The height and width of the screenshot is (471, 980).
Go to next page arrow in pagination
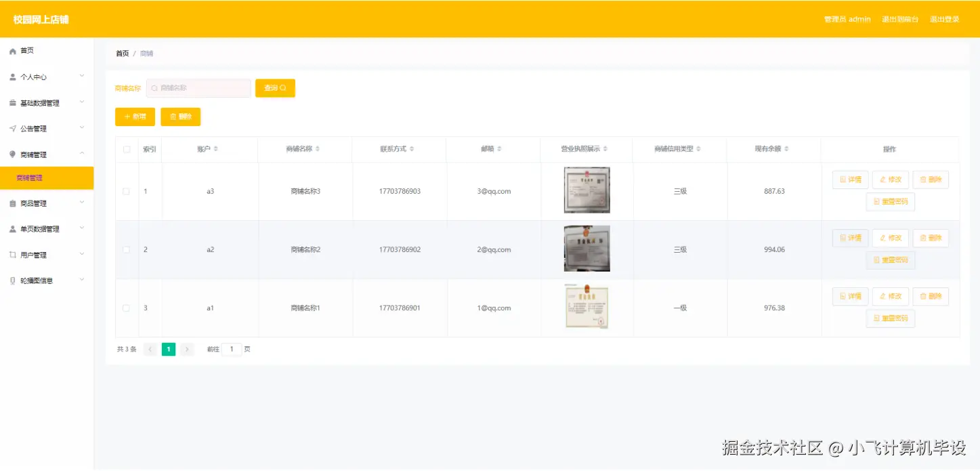point(187,350)
